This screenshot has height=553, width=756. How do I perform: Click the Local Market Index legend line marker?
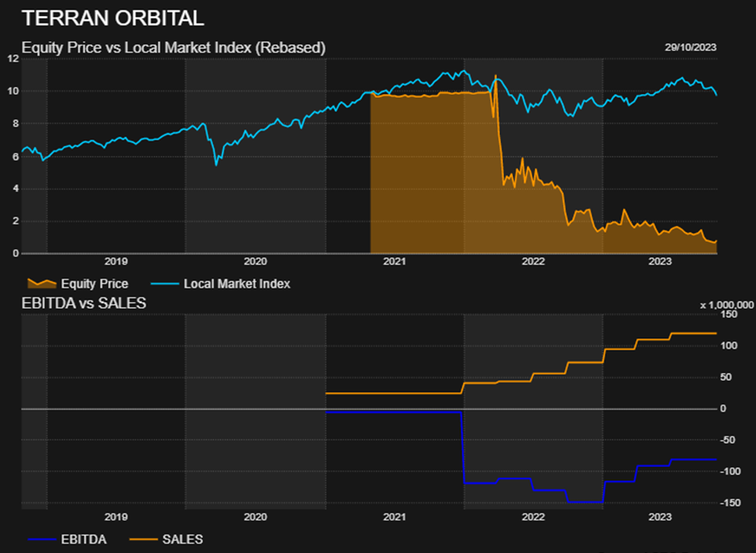165,284
